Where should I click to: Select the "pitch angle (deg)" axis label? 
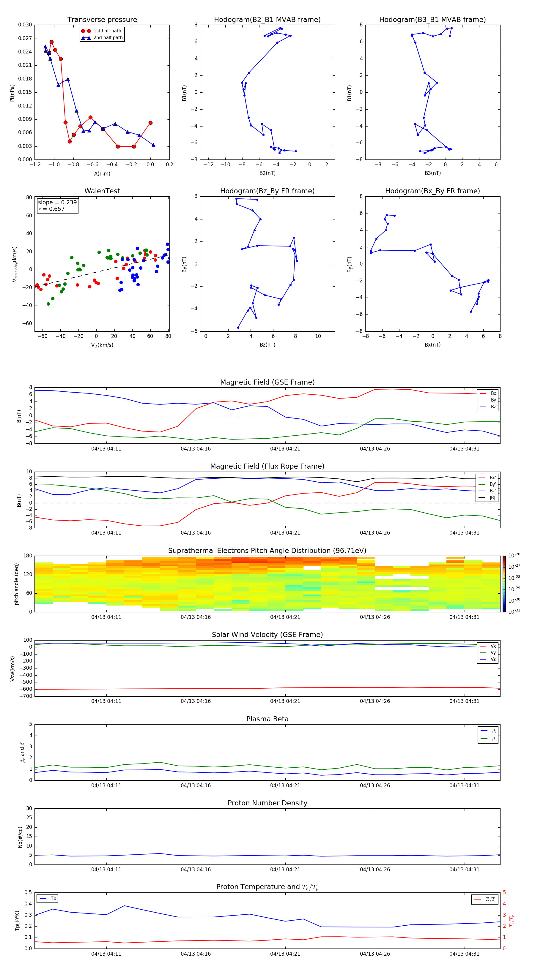point(16,584)
